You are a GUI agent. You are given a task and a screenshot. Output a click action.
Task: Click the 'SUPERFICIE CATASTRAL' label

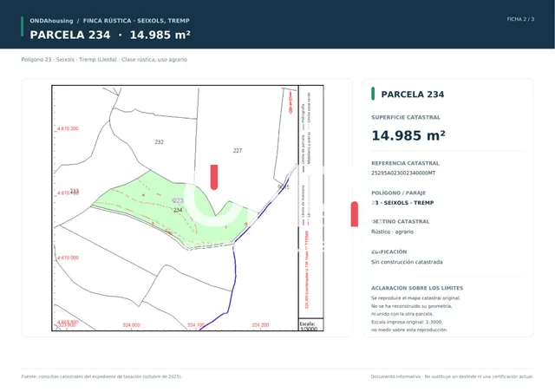406,117
